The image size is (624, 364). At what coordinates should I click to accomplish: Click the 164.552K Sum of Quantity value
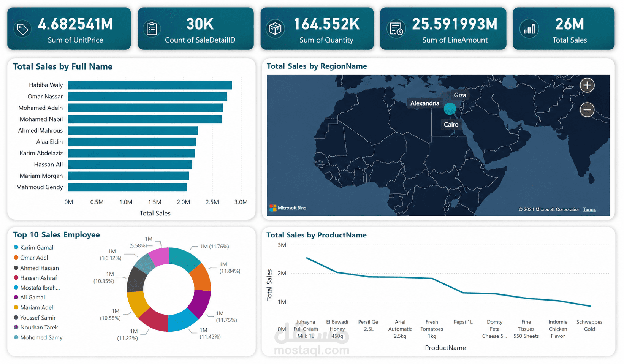326,24
